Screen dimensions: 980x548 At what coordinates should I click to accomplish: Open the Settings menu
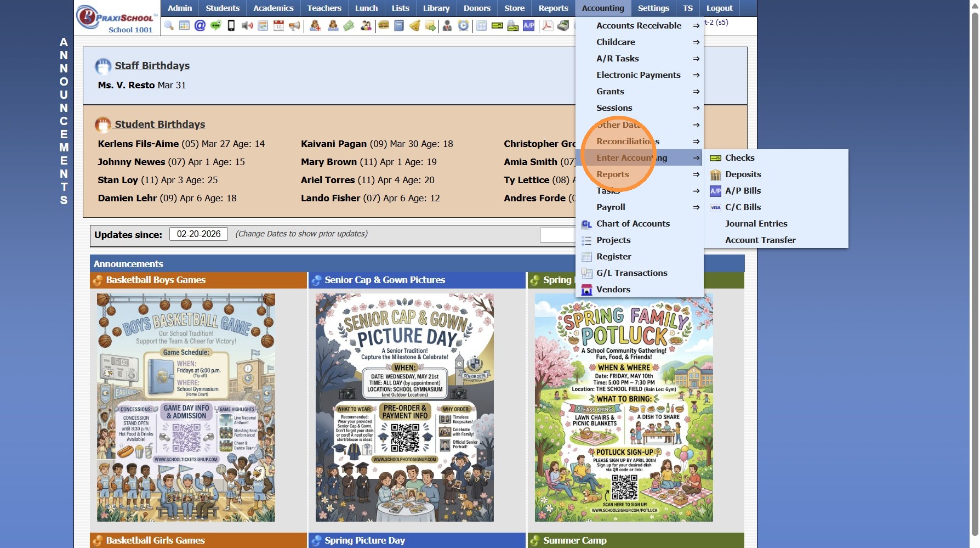[x=654, y=8]
